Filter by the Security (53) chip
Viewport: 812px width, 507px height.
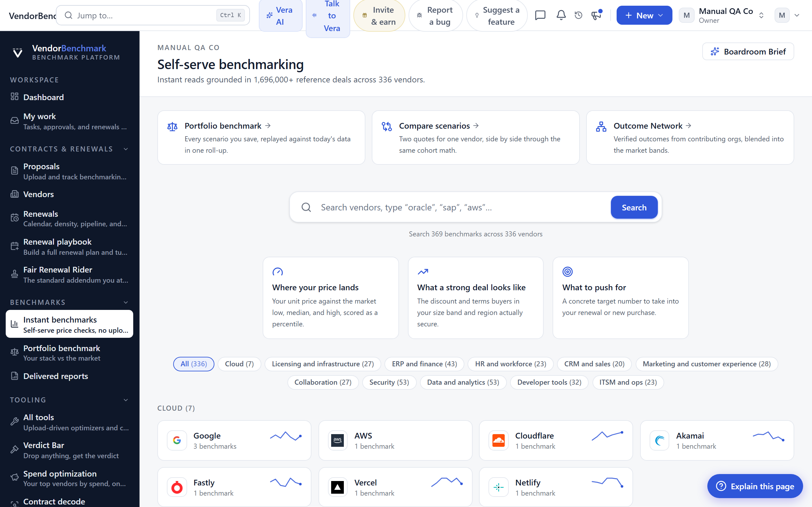(389, 382)
